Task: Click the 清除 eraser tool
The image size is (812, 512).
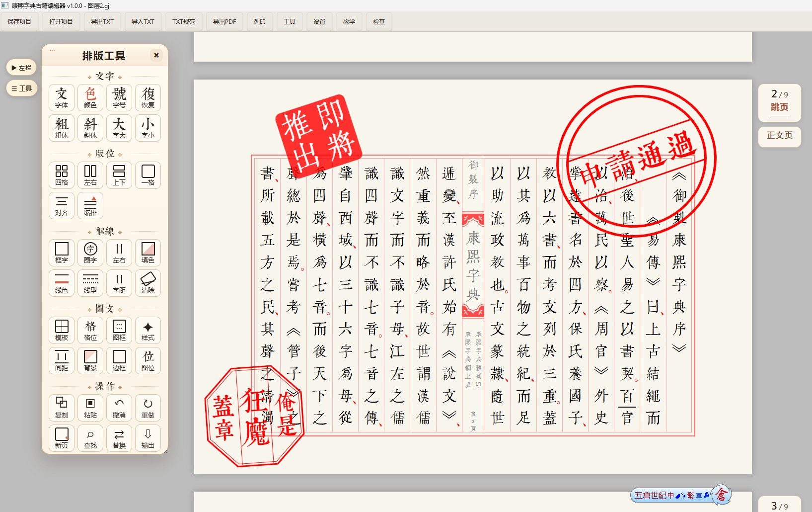Action: [x=148, y=283]
